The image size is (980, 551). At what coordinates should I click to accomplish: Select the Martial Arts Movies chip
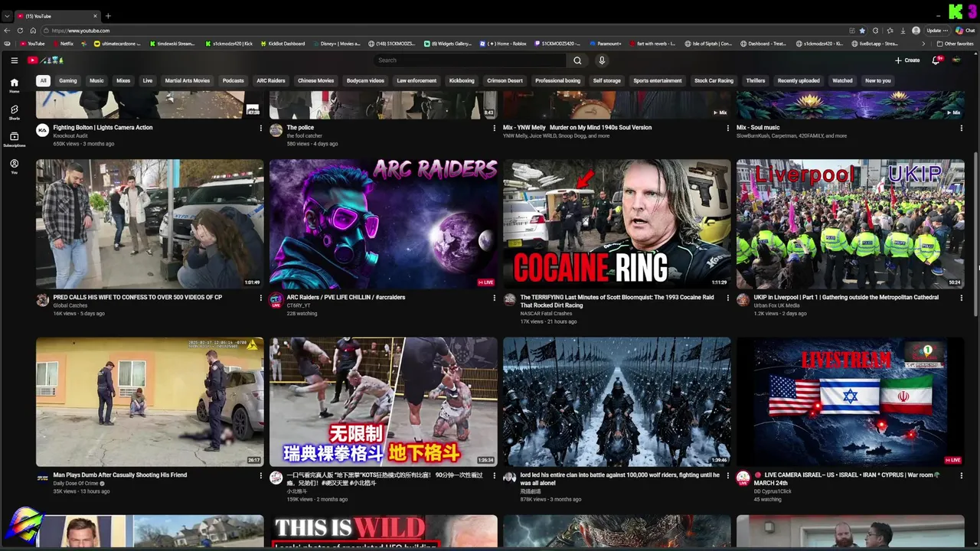(187, 80)
